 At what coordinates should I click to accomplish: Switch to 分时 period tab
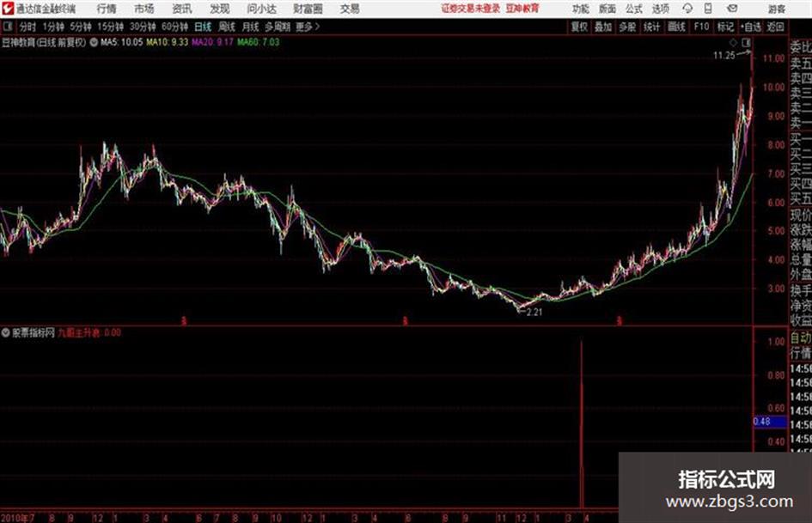coord(27,27)
